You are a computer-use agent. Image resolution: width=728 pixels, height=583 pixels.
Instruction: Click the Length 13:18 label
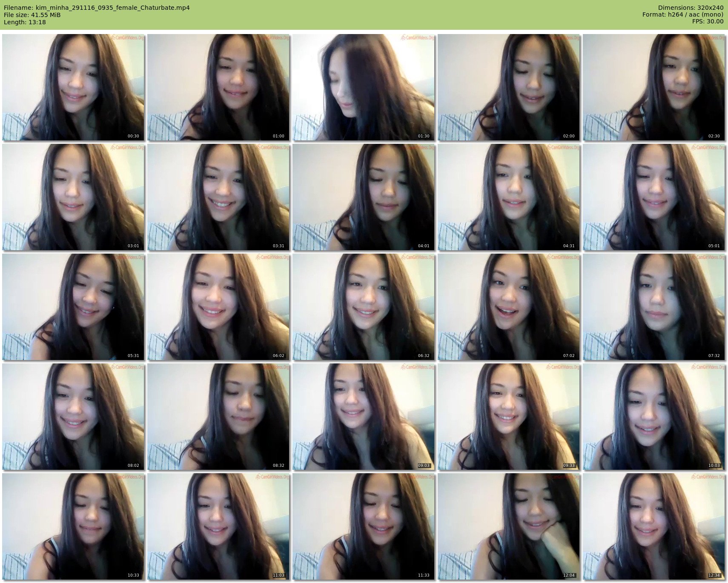[25, 22]
